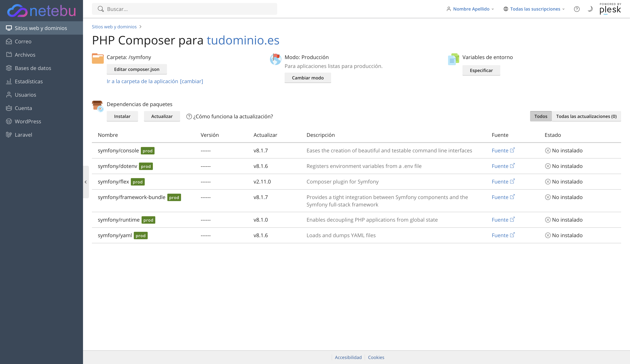Select the Todos filter tab
The width and height of the screenshot is (630, 364).
[541, 116]
